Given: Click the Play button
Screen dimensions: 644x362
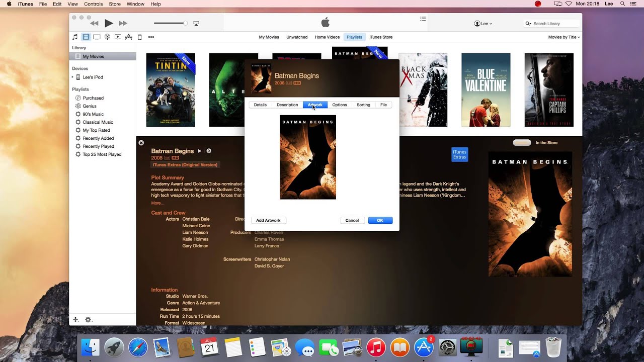Looking at the screenshot, I should (109, 23).
